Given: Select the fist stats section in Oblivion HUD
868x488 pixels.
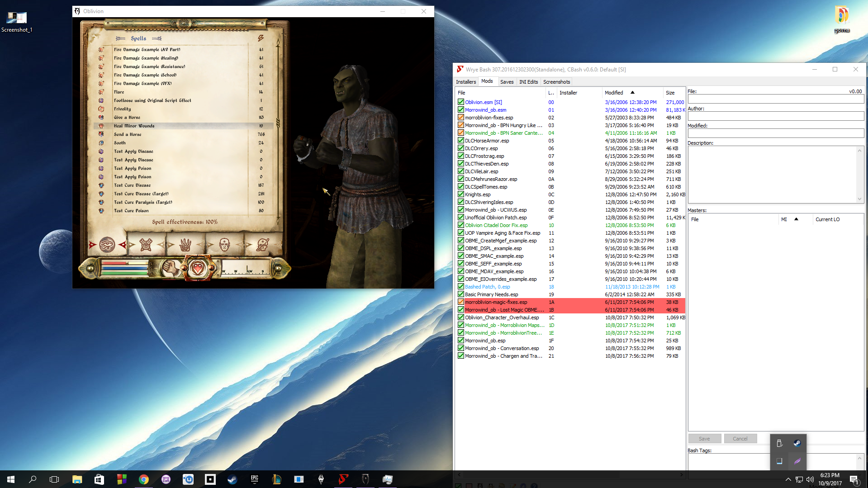Looking at the screenshot, I should [x=171, y=268].
